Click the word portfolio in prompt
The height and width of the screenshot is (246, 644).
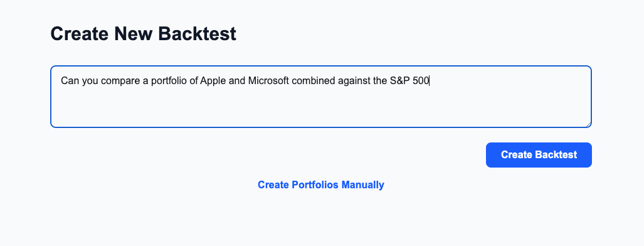coord(169,81)
